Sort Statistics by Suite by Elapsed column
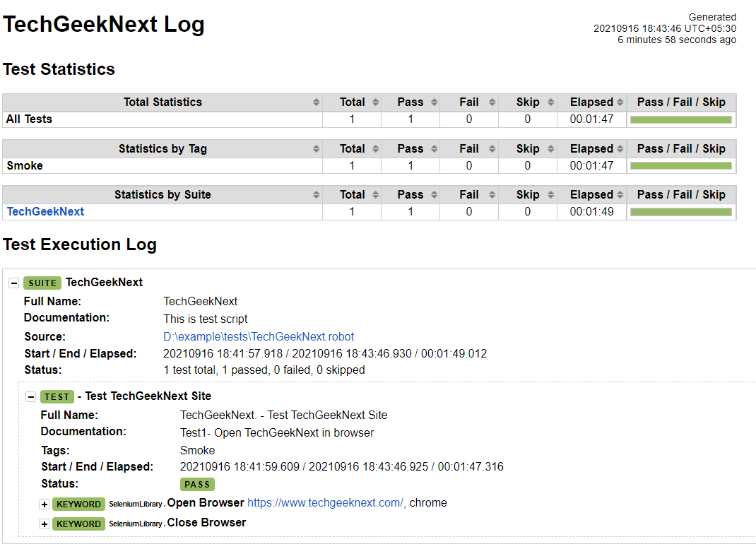The image size is (756, 549). (620, 195)
